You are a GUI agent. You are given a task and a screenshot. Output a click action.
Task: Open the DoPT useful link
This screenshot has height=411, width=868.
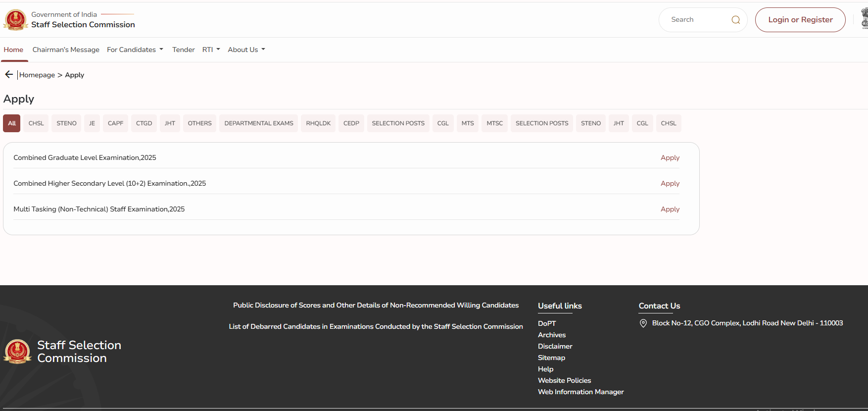547,323
